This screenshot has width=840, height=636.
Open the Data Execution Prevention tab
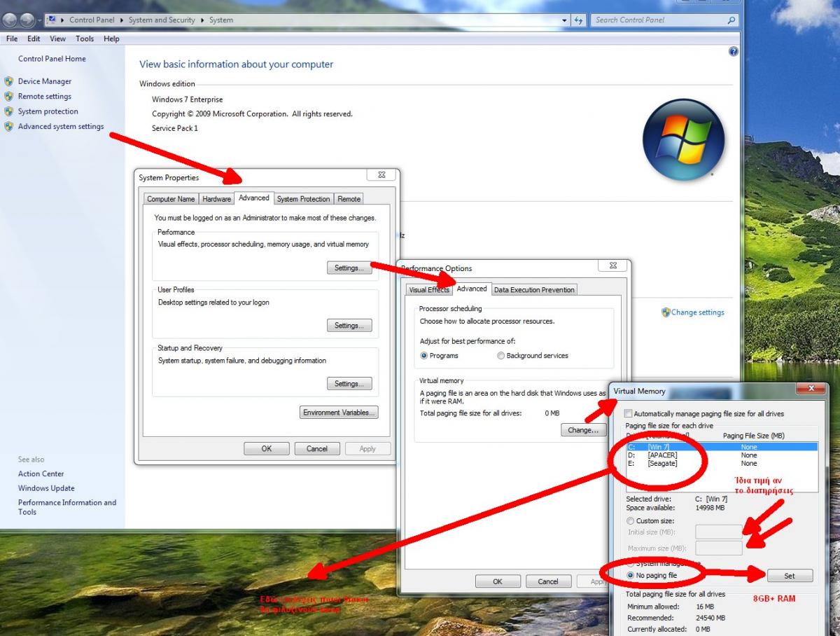(x=534, y=289)
